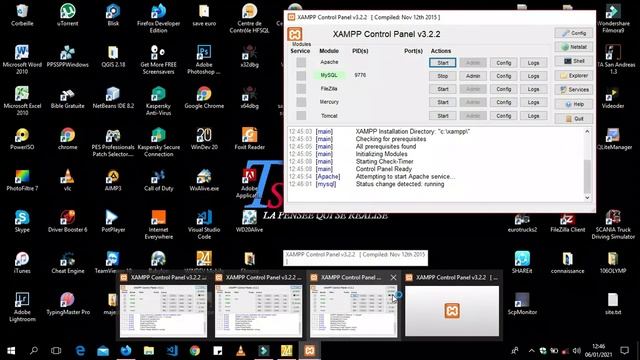Open Task View on taskbar
Screen dimensions: 640x360
tap(56, 351)
